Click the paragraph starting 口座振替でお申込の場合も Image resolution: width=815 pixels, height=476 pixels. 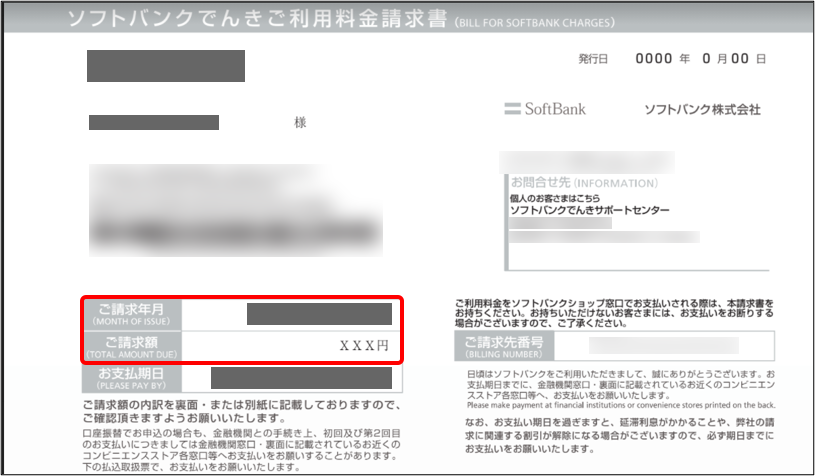point(242,450)
